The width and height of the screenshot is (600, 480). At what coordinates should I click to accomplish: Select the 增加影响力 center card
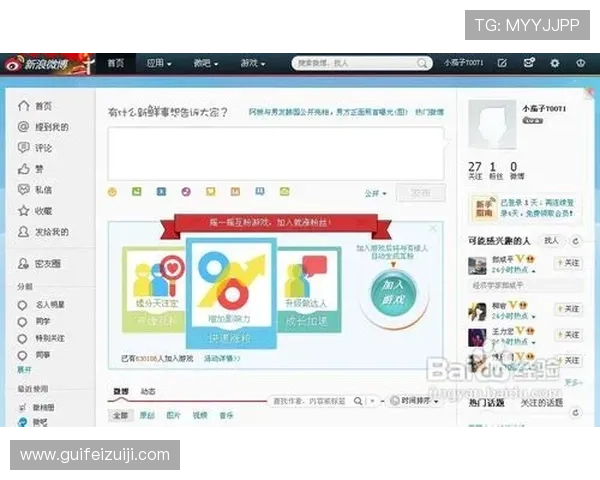(x=231, y=293)
